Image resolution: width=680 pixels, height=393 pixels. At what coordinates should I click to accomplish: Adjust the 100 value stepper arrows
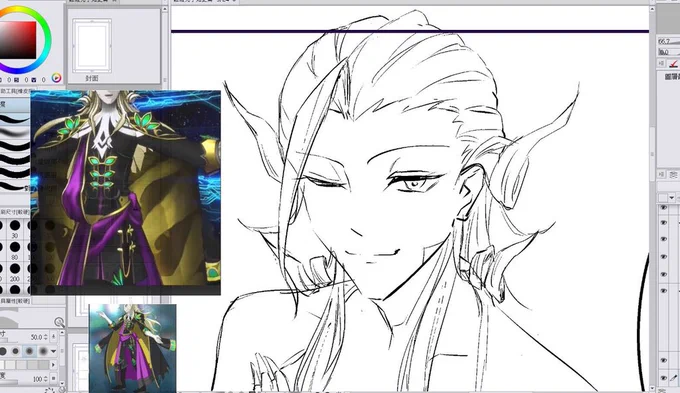pos(46,379)
